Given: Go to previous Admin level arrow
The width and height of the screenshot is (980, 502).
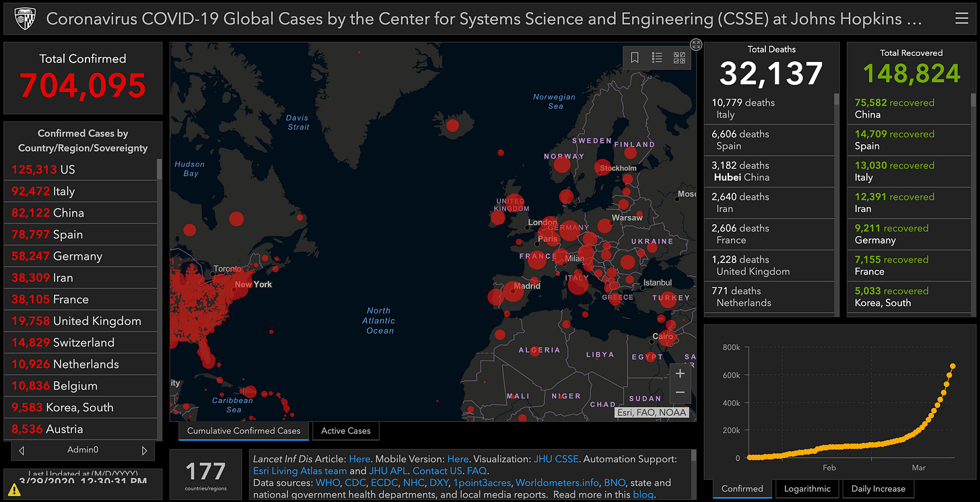Looking at the screenshot, I should pyautogui.click(x=22, y=450).
